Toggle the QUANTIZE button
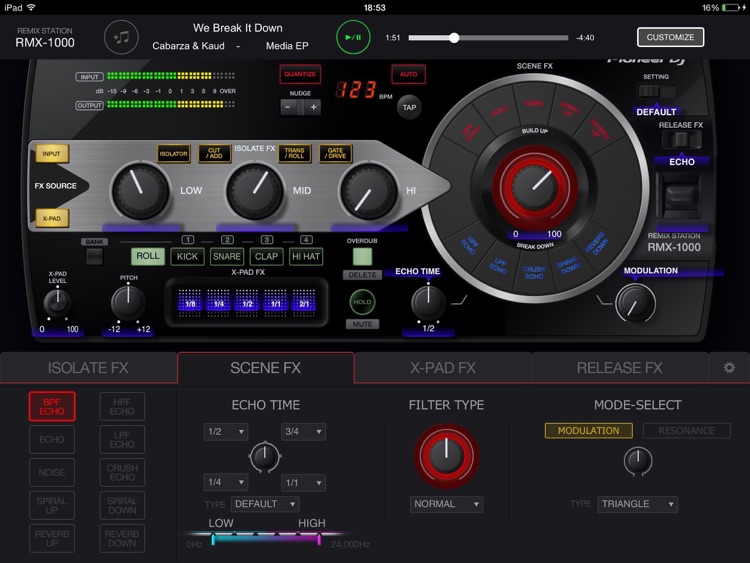The height and width of the screenshot is (563, 750). (300, 74)
